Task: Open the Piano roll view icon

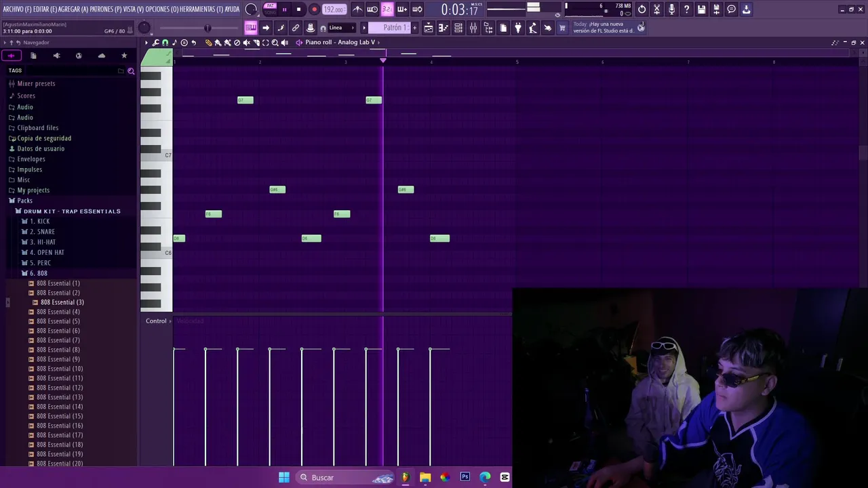Action: (443, 28)
